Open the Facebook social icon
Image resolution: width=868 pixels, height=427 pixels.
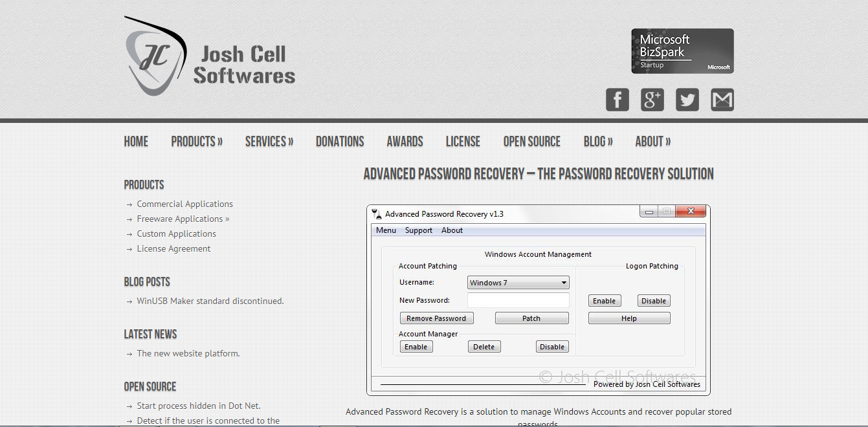click(617, 100)
